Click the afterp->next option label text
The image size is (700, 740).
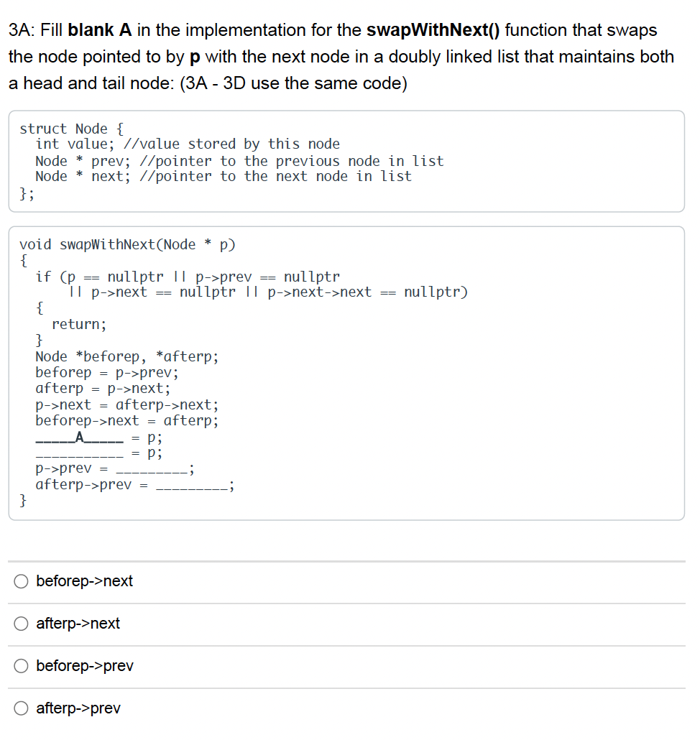point(76,624)
